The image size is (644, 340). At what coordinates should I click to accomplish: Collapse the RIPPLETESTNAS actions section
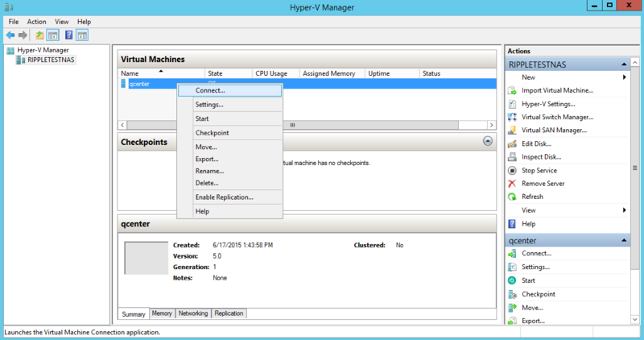pyautogui.click(x=624, y=64)
